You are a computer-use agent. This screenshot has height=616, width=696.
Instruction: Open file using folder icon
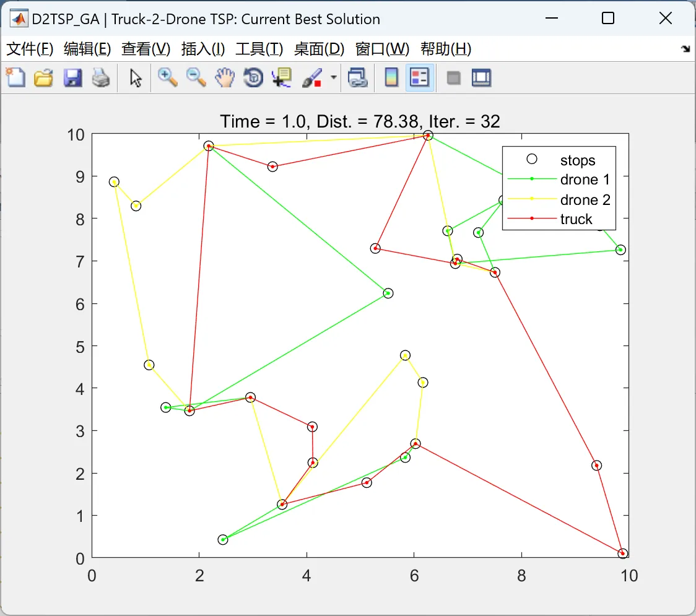pyautogui.click(x=43, y=77)
